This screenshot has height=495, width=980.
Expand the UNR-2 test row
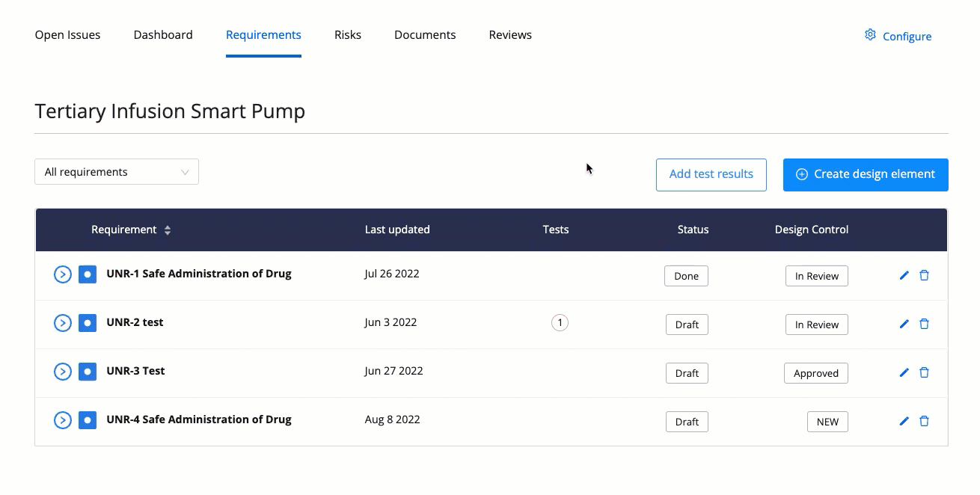[x=63, y=323]
